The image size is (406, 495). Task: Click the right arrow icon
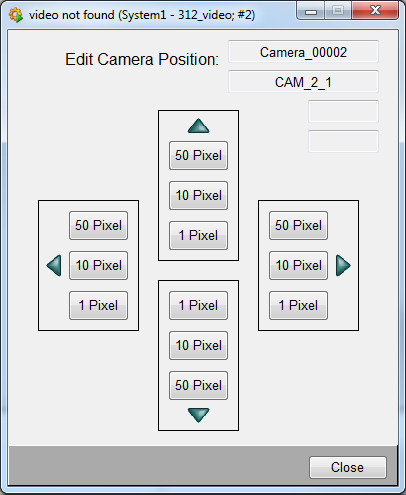[x=343, y=266]
